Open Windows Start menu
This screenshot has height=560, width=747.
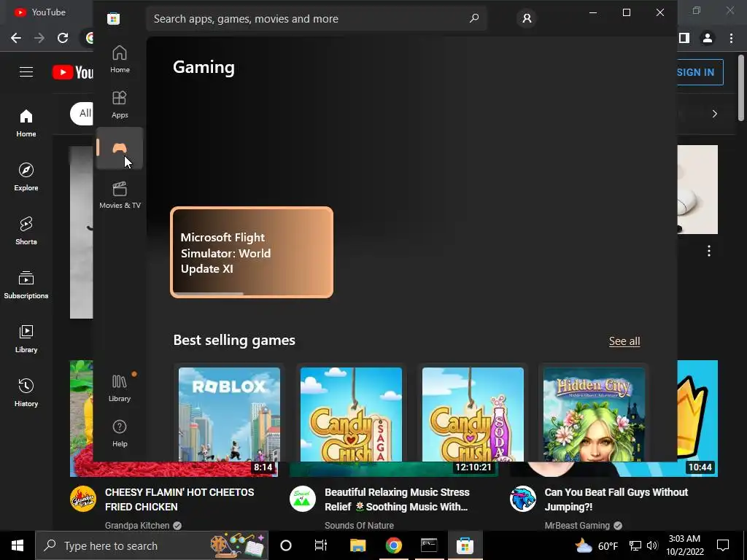[x=18, y=545]
